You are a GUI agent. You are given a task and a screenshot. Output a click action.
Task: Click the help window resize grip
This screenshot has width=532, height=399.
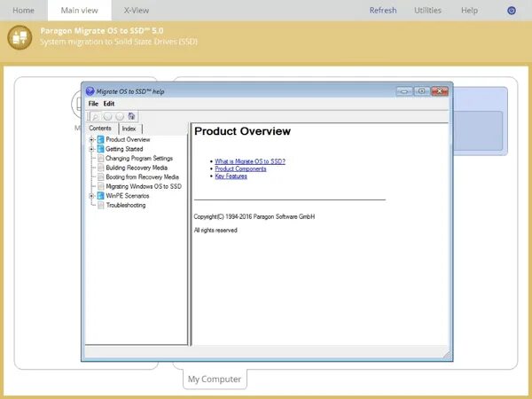tap(447, 355)
